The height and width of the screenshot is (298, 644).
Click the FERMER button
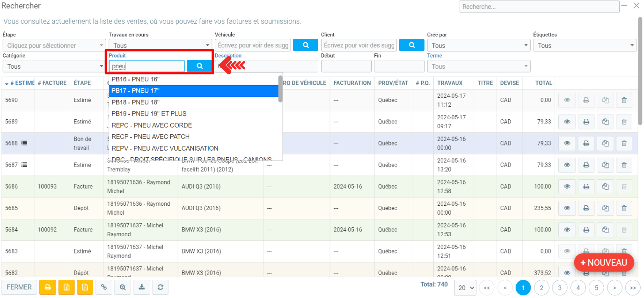pos(19,287)
